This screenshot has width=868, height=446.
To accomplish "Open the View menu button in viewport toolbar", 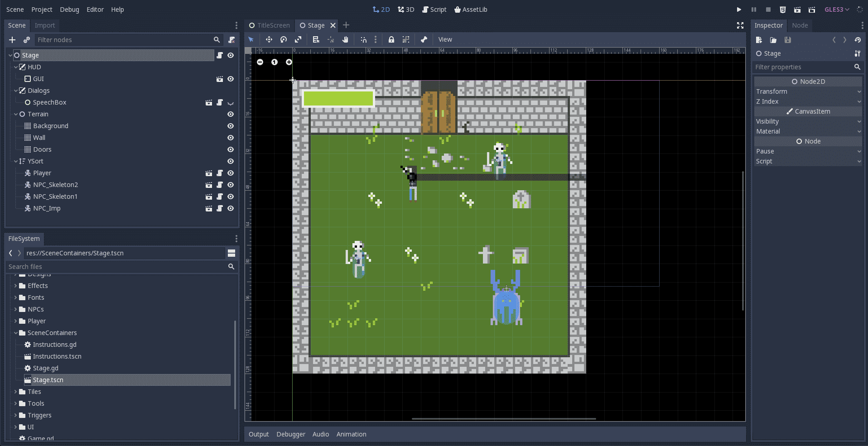I will [445, 40].
